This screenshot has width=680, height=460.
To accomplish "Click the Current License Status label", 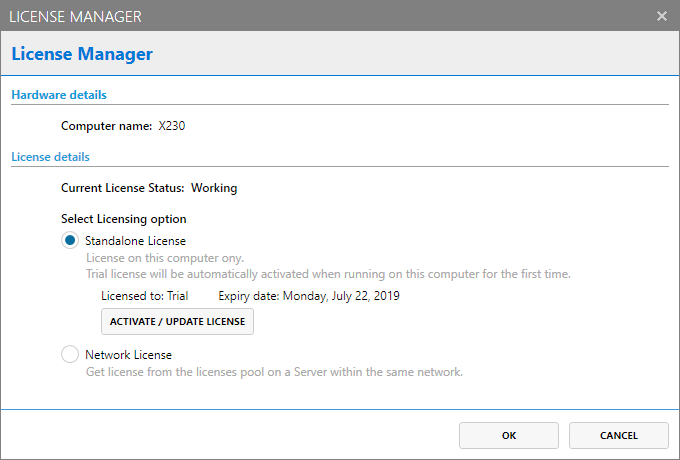I will [x=122, y=187].
